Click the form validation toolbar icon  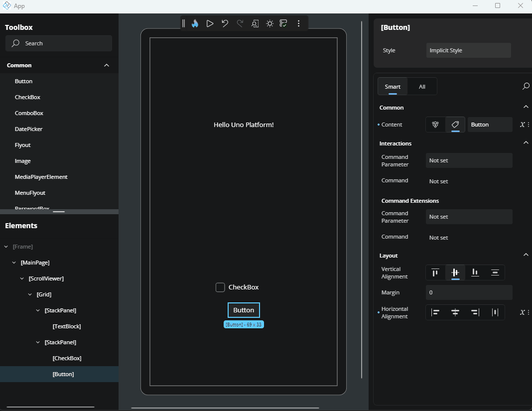283,23
